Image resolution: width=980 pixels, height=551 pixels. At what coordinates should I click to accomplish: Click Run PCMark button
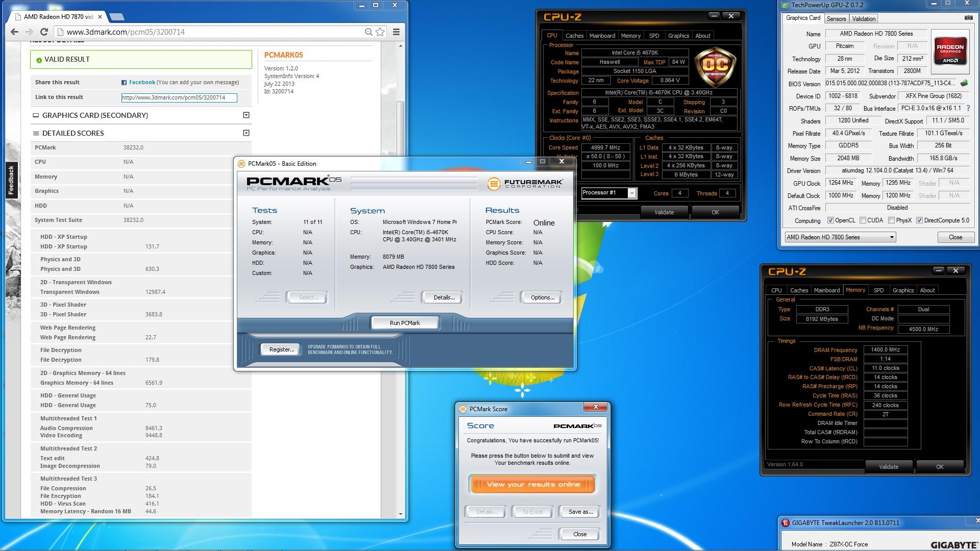pyautogui.click(x=405, y=323)
